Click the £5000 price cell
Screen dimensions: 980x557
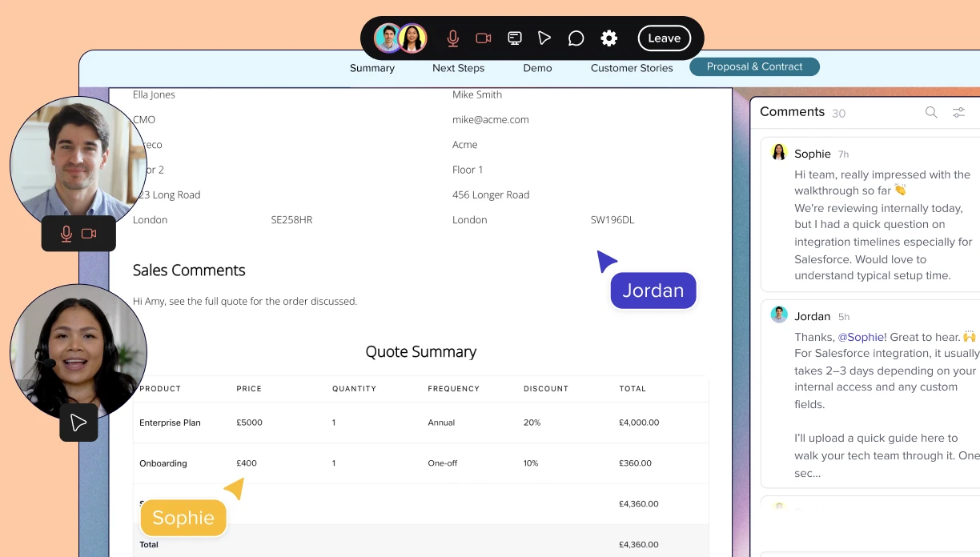tap(249, 423)
